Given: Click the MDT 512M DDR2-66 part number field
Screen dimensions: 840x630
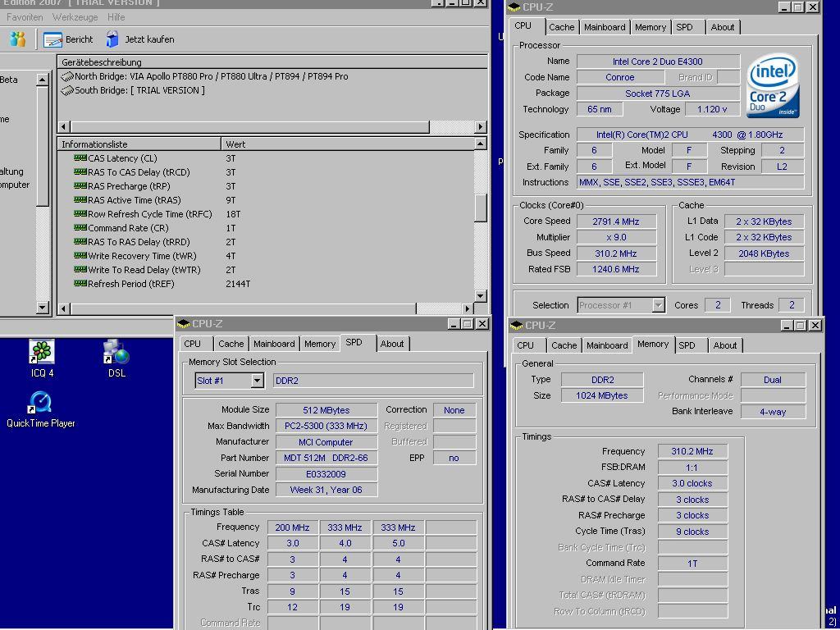Looking at the screenshot, I should 326,458.
